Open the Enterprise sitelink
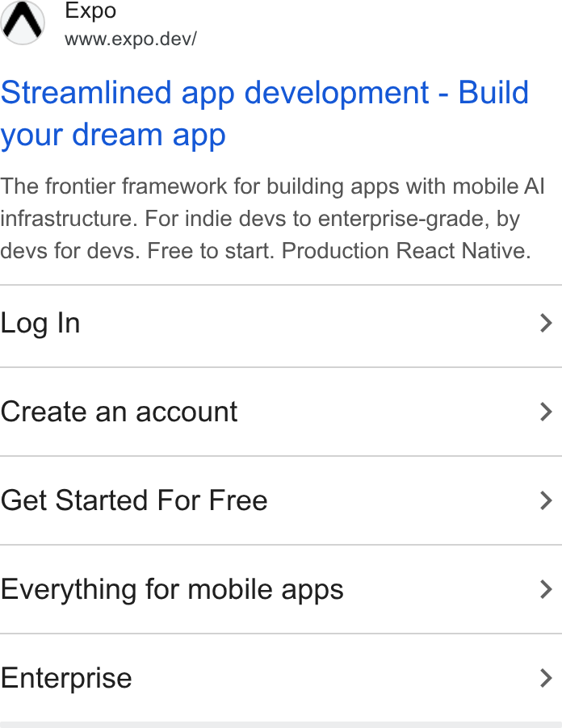This screenshot has height=728, width=562. tap(281, 678)
